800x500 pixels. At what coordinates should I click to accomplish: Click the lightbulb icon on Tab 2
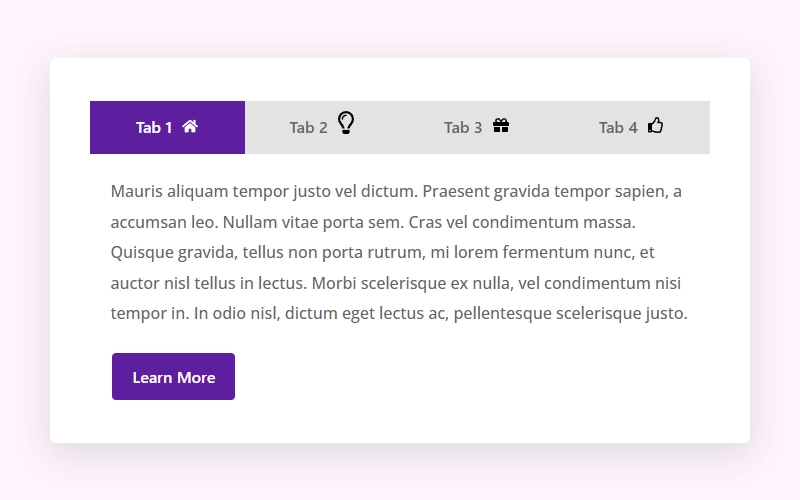346,122
